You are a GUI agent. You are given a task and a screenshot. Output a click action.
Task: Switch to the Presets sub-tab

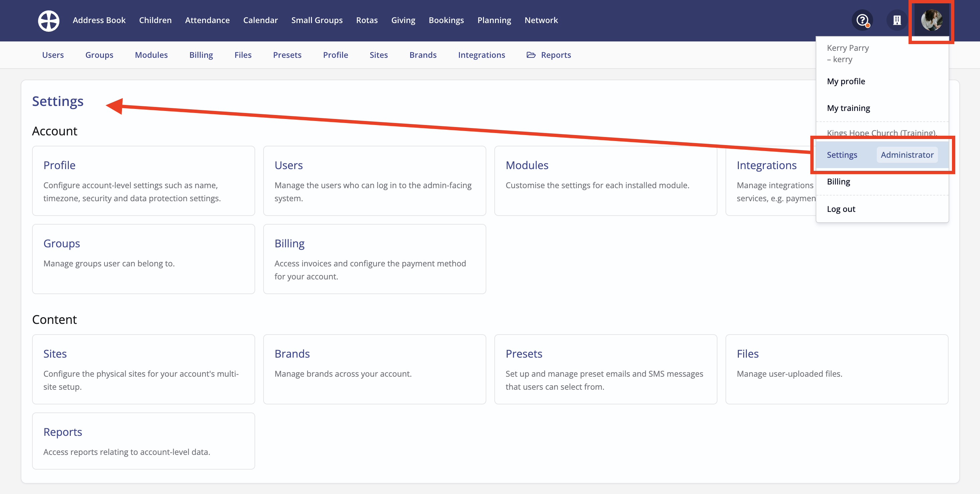point(287,55)
